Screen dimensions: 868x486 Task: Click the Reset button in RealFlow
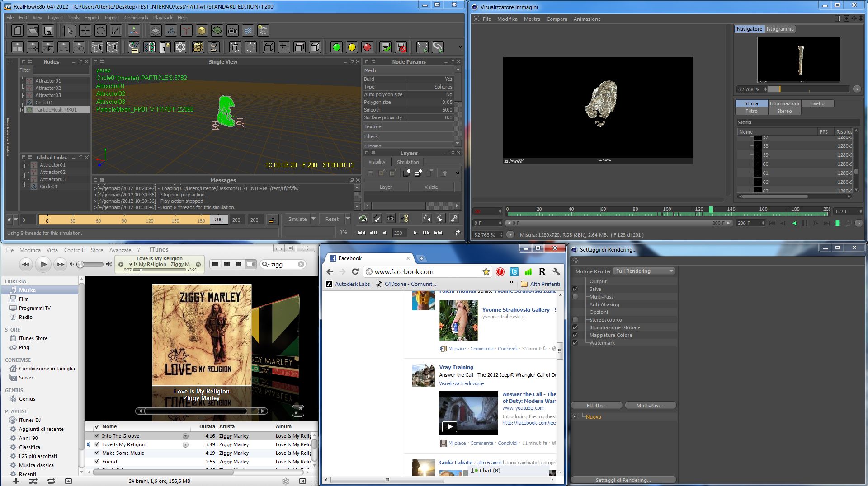coord(332,219)
